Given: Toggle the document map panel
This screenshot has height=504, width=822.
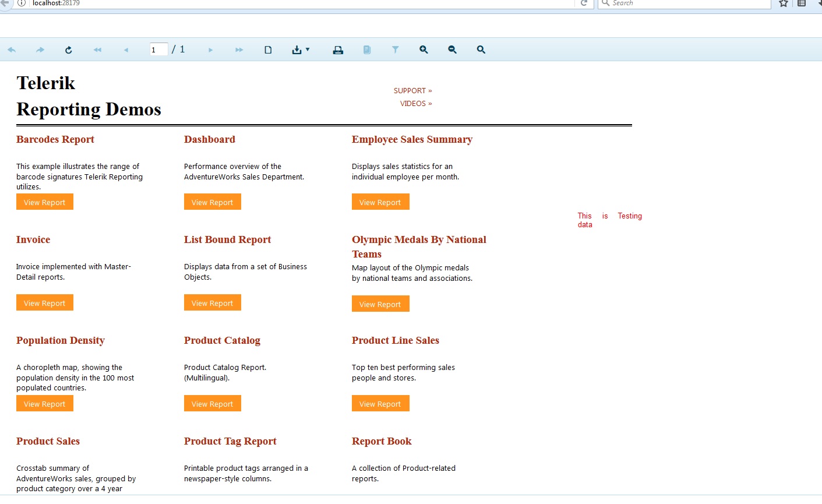Looking at the screenshot, I should coord(367,50).
